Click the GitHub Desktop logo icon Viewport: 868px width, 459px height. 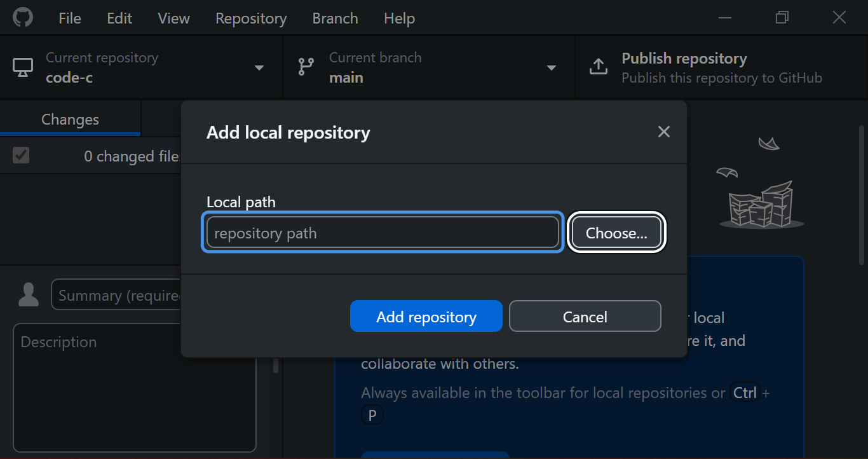pos(22,18)
